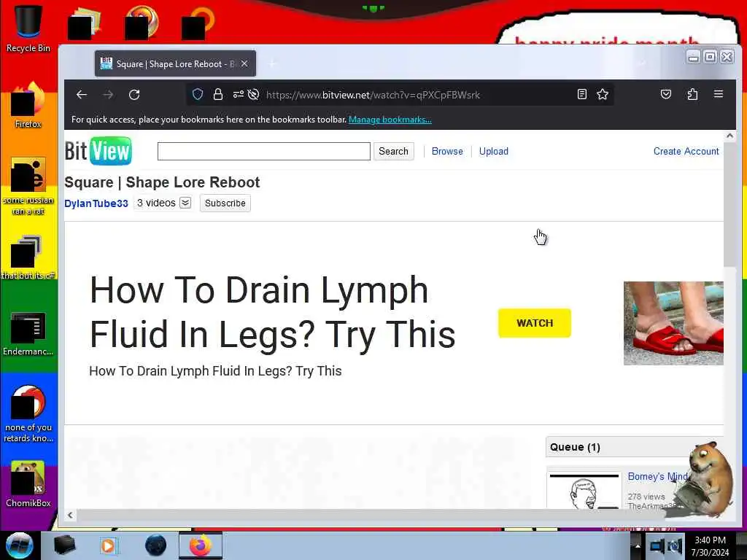The image size is (747, 560).
Task: Open the Browse link
Action: [447, 152]
